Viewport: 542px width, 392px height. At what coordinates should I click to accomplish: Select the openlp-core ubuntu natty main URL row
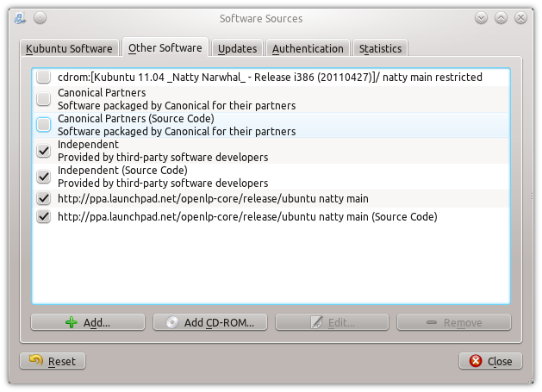[x=213, y=199]
